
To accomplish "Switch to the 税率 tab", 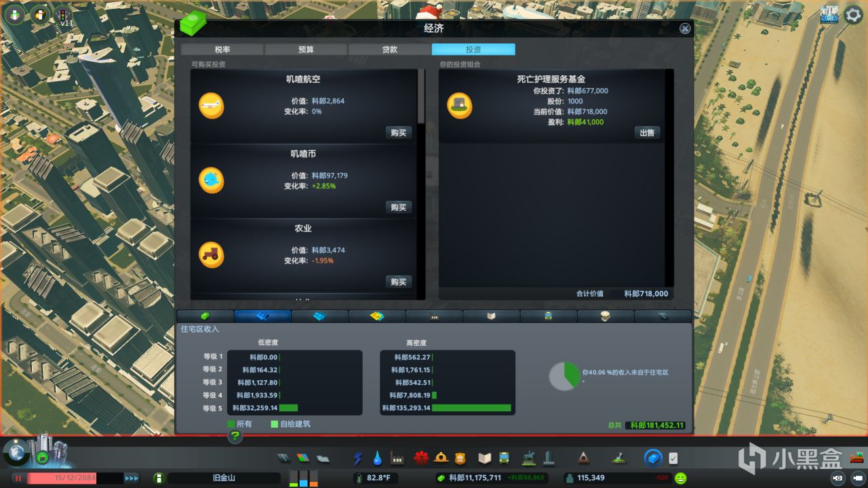I will coord(222,49).
